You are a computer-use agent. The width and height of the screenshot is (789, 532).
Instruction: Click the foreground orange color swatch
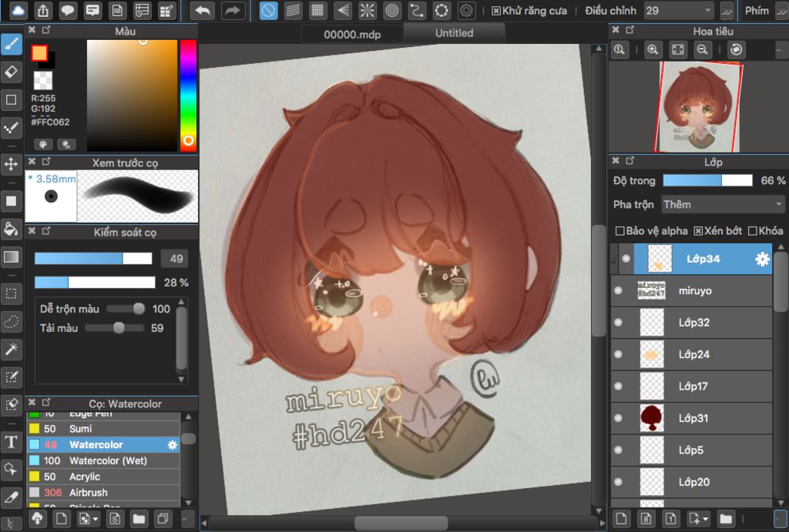tap(39, 53)
